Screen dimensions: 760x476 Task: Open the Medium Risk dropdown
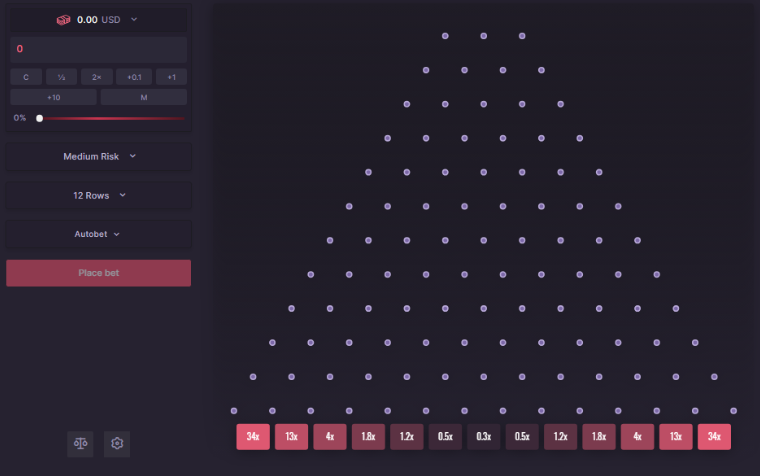click(98, 156)
